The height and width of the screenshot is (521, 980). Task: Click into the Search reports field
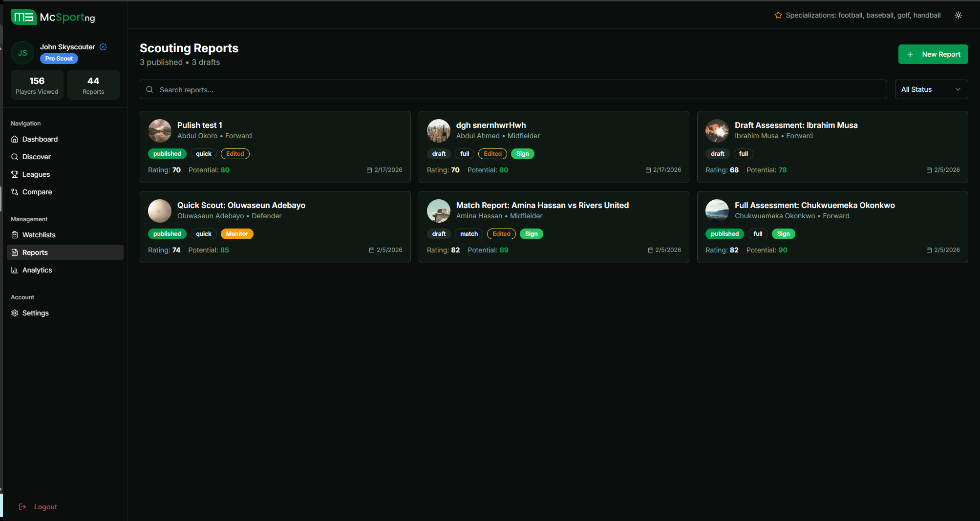click(513, 90)
